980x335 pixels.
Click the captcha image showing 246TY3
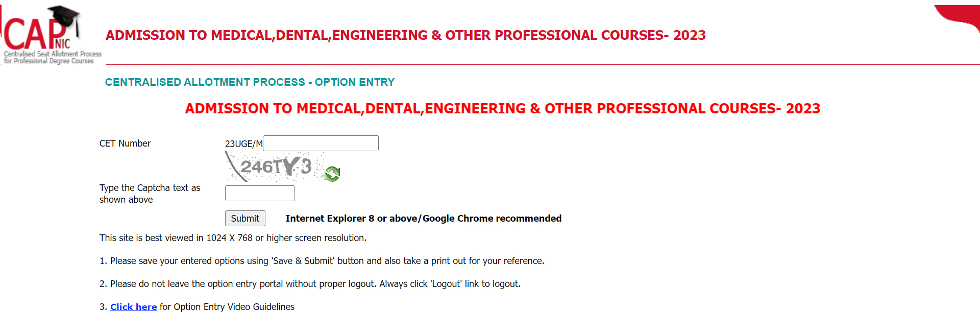pyautogui.click(x=275, y=166)
